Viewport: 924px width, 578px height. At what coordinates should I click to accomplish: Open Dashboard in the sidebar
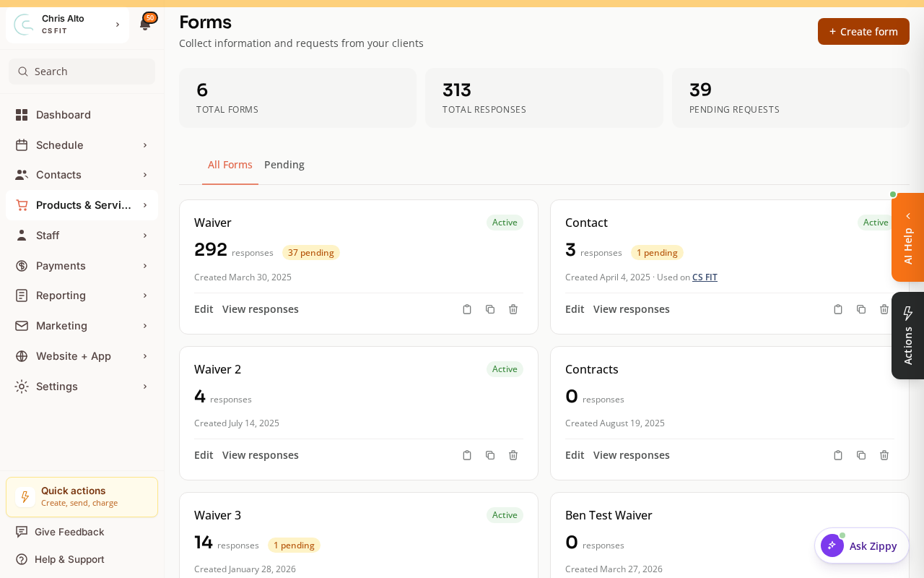pyautogui.click(x=82, y=115)
